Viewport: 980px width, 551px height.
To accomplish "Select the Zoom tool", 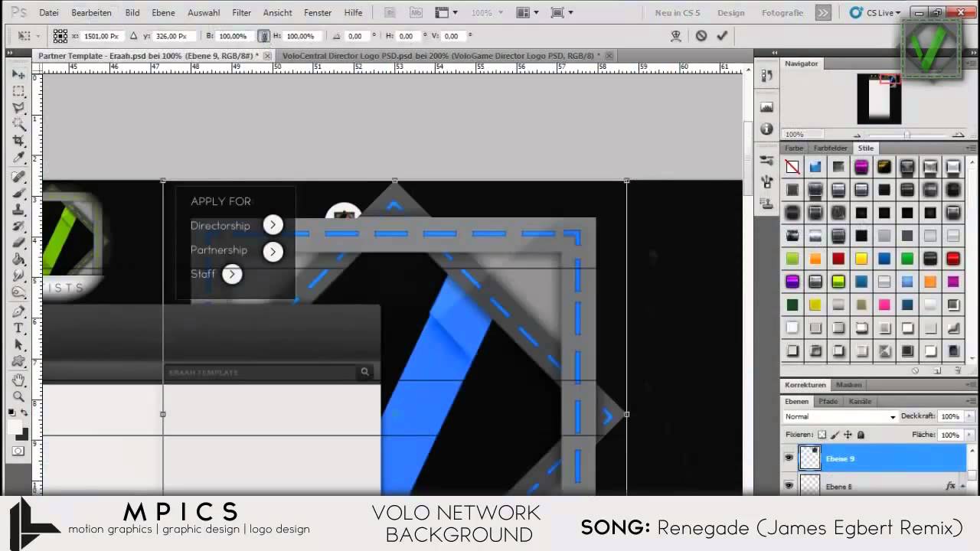I will click(x=18, y=396).
